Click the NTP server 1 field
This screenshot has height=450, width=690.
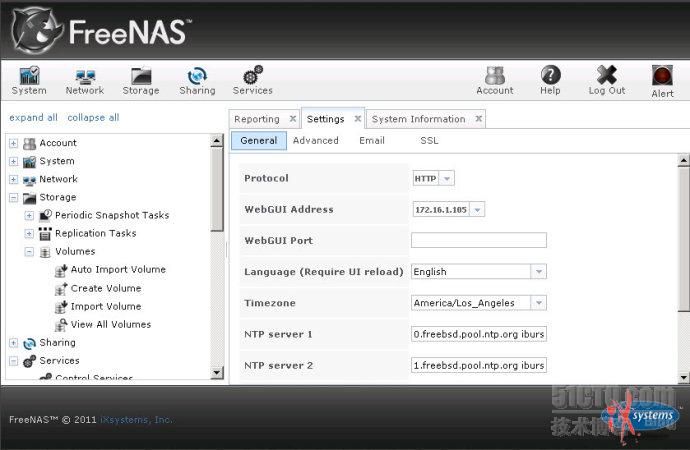pyautogui.click(x=479, y=334)
